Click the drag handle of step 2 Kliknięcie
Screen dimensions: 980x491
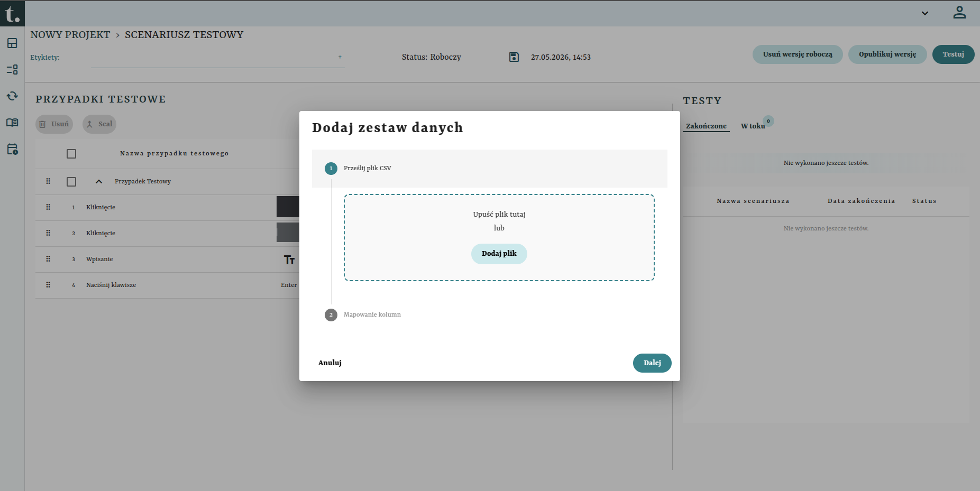(48, 233)
